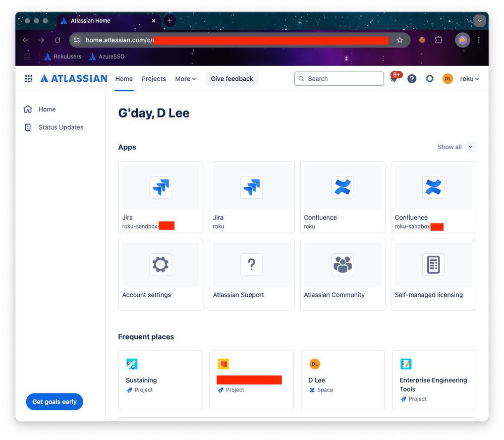Click the Give feedback button
The height and width of the screenshot is (440, 504).
(x=232, y=79)
